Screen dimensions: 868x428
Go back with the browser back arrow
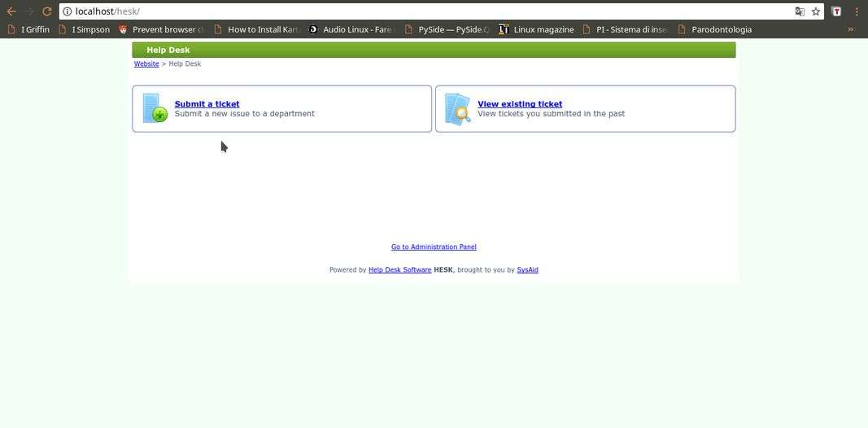(x=11, y=11)
